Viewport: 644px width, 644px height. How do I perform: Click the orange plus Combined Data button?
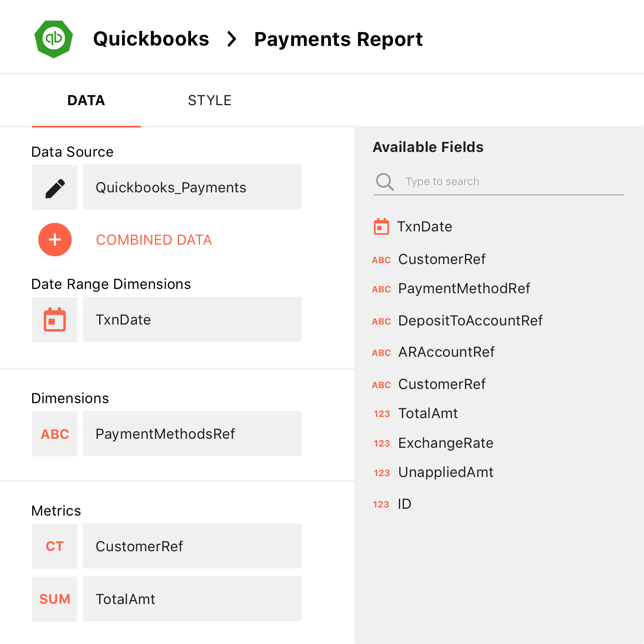coord(55,240)
